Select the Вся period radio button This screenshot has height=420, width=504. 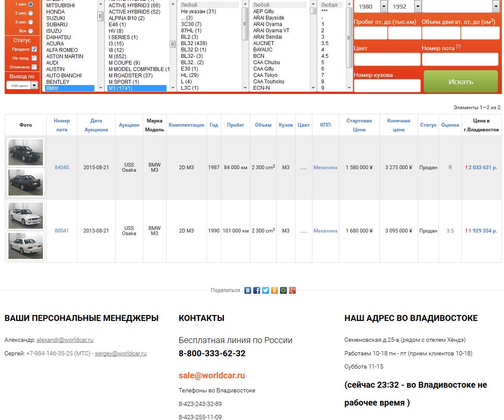(x=31, y=31)
